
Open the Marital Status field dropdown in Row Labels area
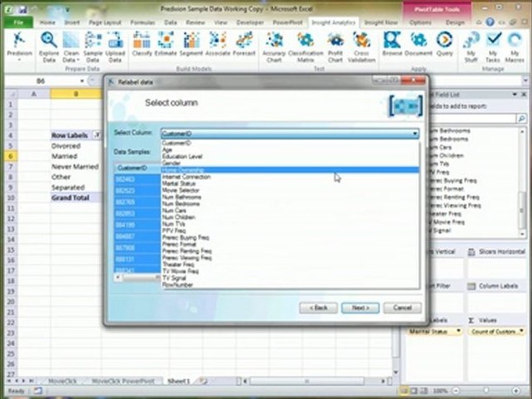459,331
